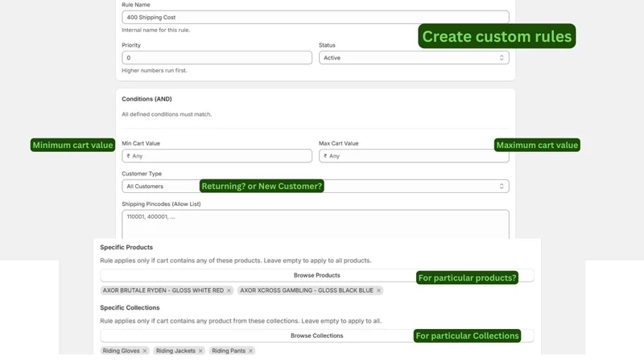Click the Browse Products button
Image resolution: width=644 pixels, height=362 pixels.
(x=316, y=275)
